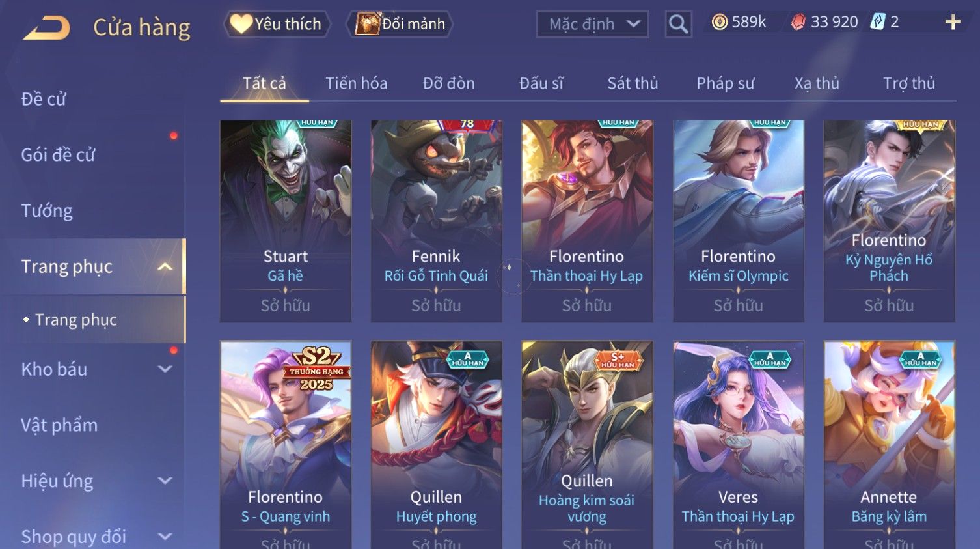Select Stuart Gã hề skin card

pos(286,221)
